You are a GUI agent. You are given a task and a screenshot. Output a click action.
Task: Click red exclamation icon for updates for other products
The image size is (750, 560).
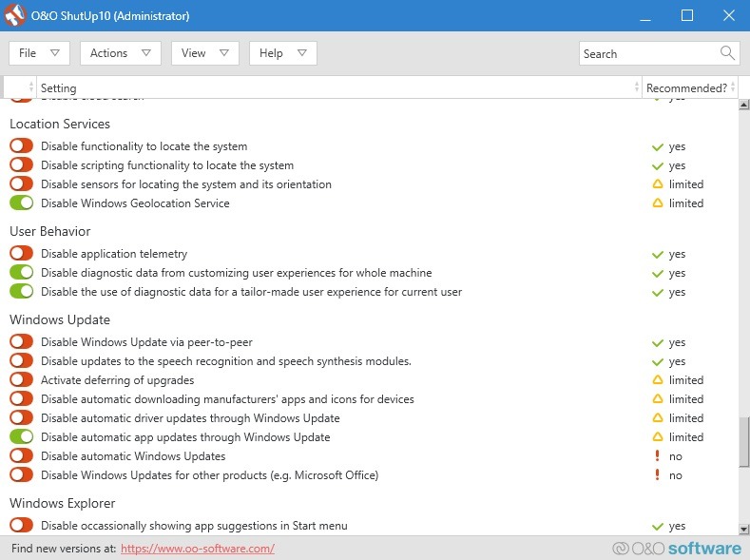(x=657, y=474)
